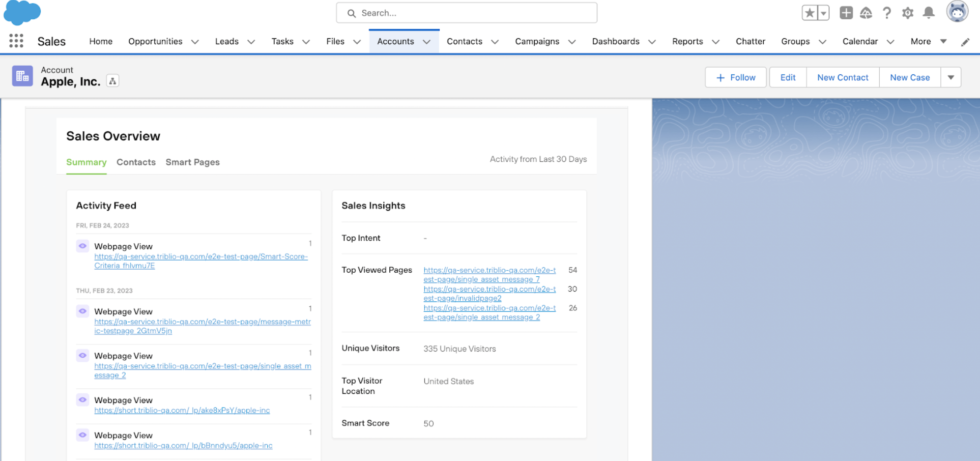This screenshot has height=461, width=980.
Task: Follow the Apple, Inc. account
Action: 735,77
